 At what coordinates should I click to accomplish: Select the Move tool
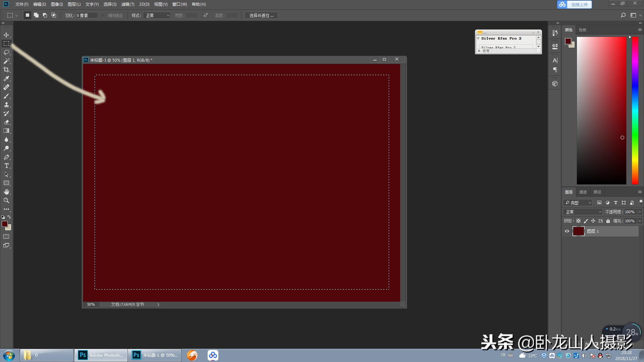(6, 35)
